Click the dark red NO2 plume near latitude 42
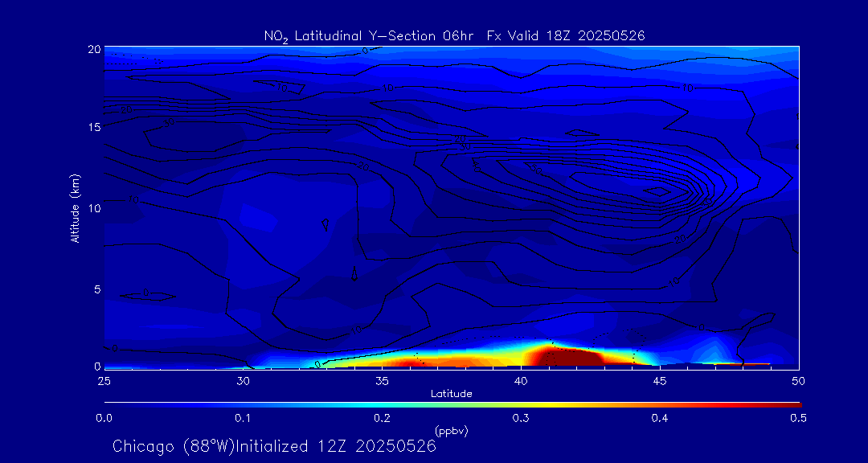The width and height of the screenshot is (868, 463). pyautogui.click(x=570, y=357)
